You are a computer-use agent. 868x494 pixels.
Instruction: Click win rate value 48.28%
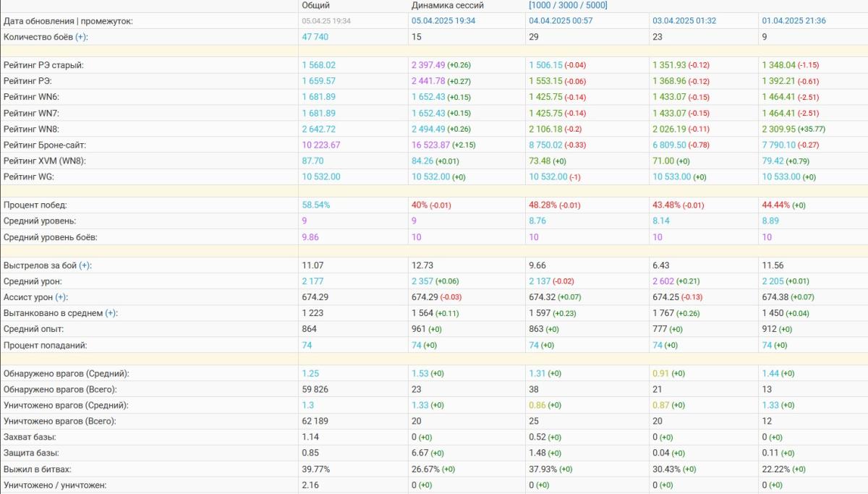click(x=543, y=205)
